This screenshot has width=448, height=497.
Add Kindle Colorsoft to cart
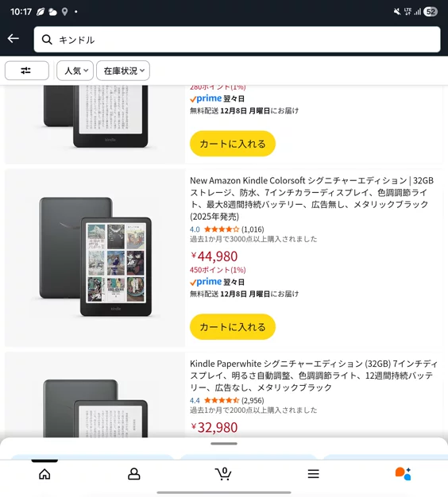[x=233, y=327]
